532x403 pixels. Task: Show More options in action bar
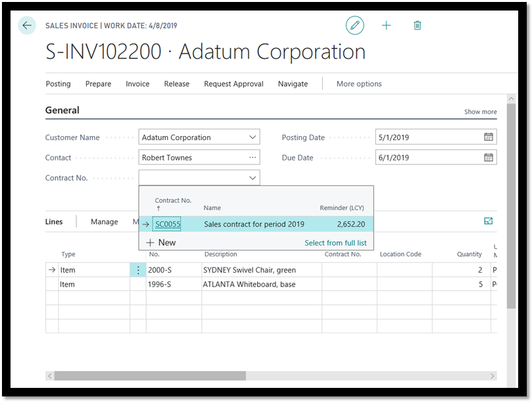click(x=359, y=83)
